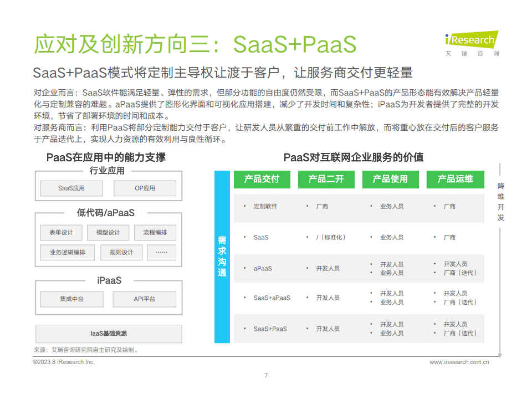The height and width of the screenshot is (399, 532).
Task: Click the 模型设计 box
Action: click(108, 232)
